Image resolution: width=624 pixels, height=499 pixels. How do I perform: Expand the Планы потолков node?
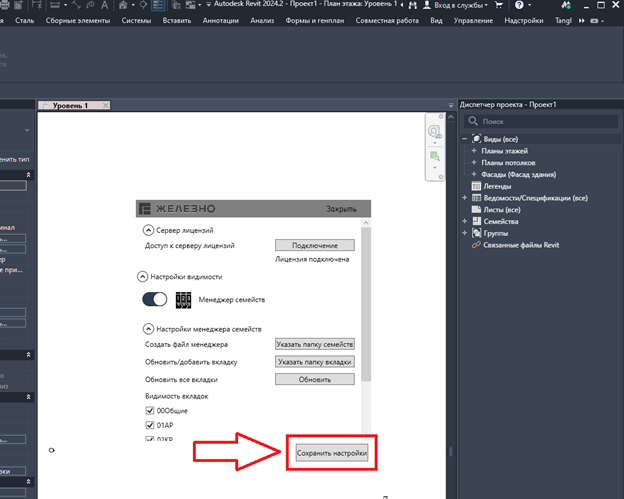tap(474, 162)
